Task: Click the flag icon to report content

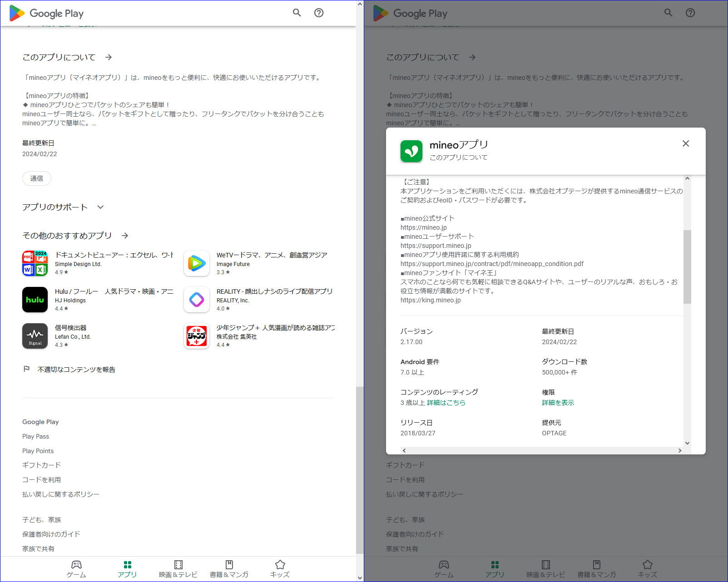Action: coord(27,369)
